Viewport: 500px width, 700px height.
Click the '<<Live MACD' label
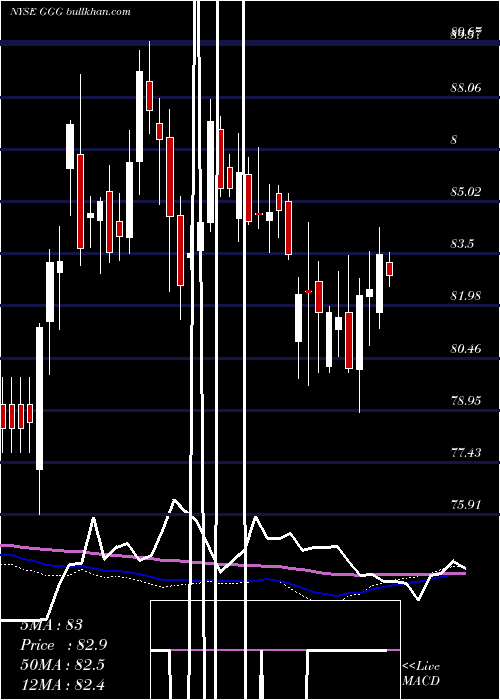pyautogui.click(x=421, y=673)
